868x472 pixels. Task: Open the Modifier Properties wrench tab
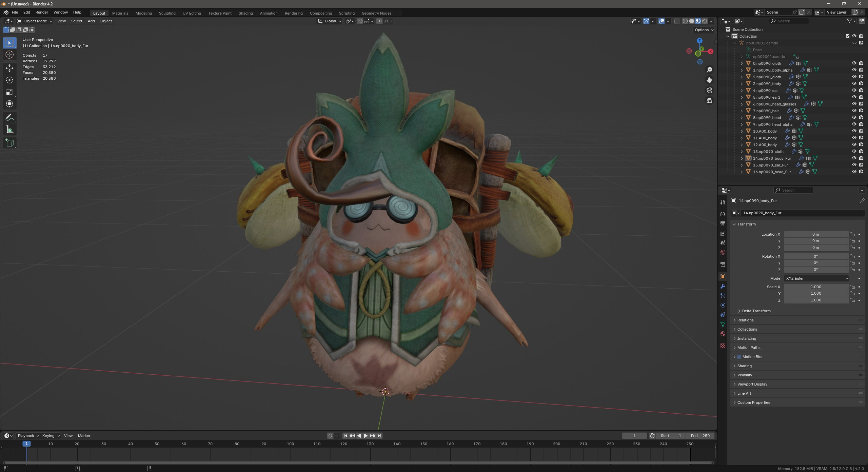(x=723, y=286)
